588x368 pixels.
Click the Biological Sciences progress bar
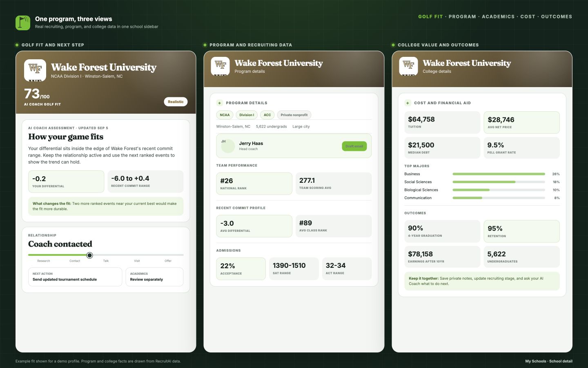pos(499,190)
